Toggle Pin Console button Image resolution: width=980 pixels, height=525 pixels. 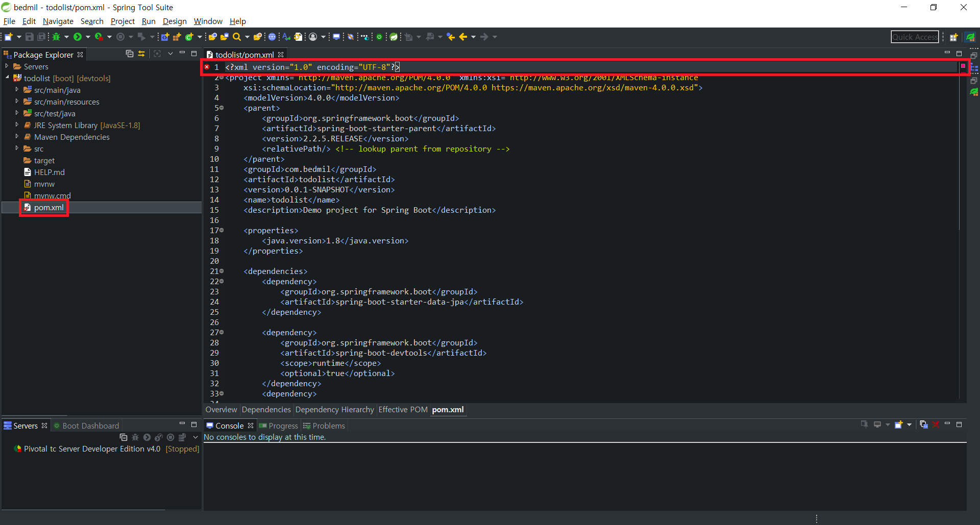pyautogui.click(x=864, y=424)
